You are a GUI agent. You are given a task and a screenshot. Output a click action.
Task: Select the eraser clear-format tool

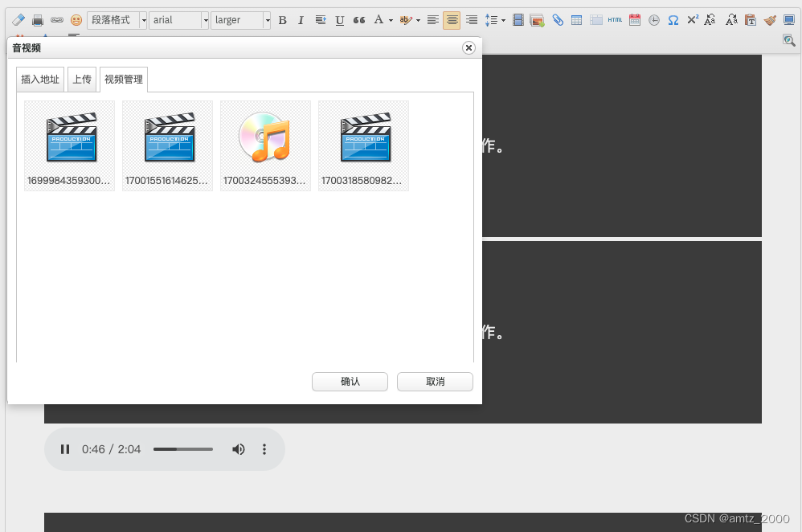pyautogui.click(x=18, y=20)
